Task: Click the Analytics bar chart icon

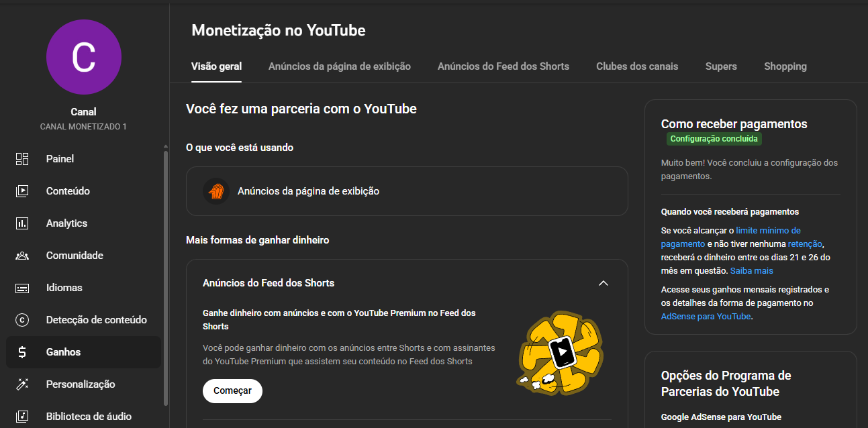Action: 22,223
